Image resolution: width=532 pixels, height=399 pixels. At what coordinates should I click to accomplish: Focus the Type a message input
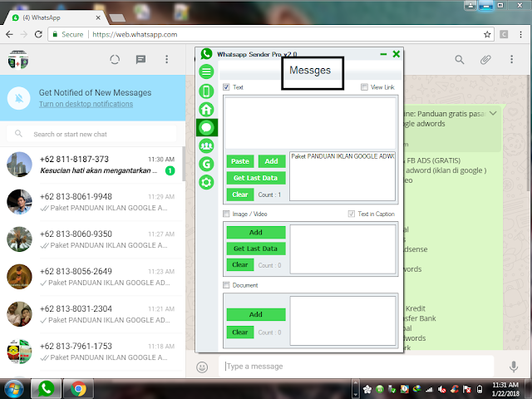(x=357, y=367)
